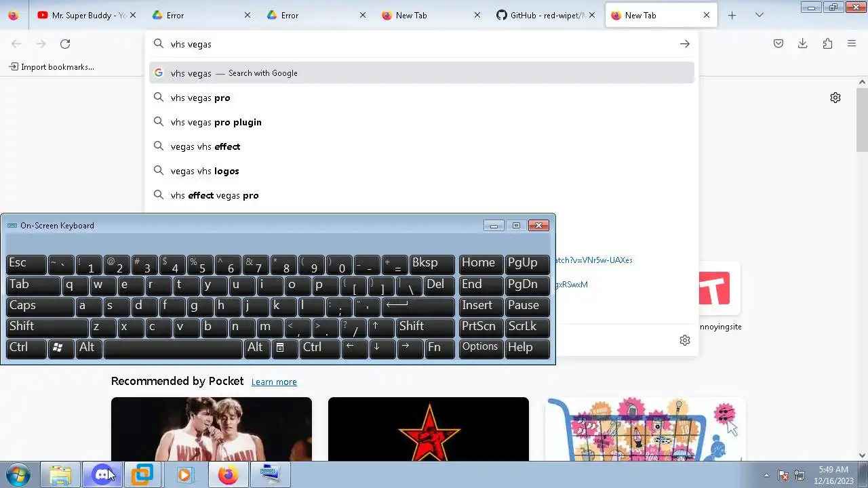Click the left arrow key on keyboard

pos(355,348)
